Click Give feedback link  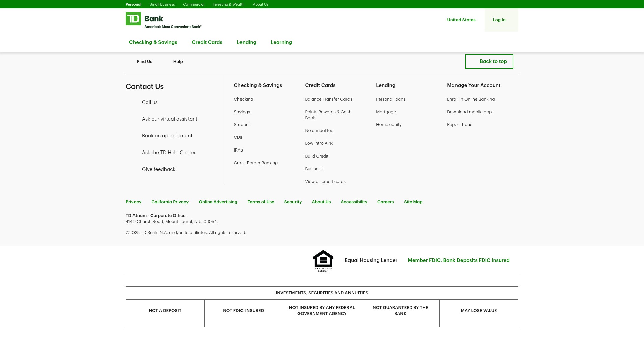pyautogui.click(x=159, y=169)
